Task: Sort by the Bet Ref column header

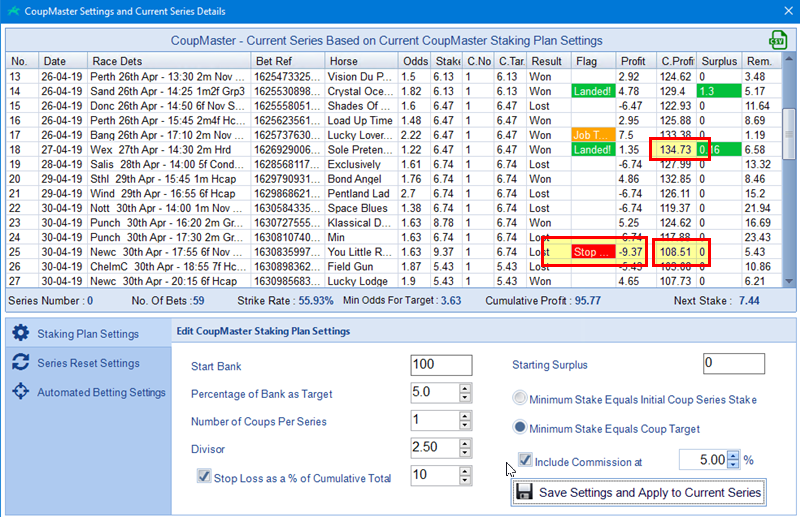Action: click(288, 61)
